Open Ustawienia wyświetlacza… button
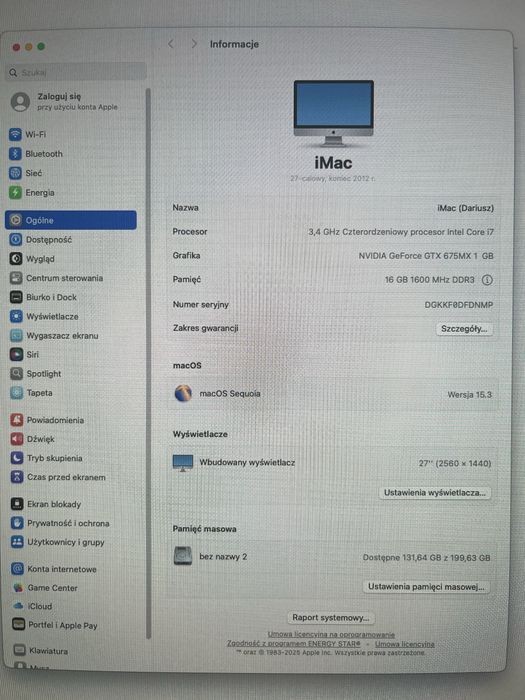Screen dimensions: 525x700 pos(435,493)
